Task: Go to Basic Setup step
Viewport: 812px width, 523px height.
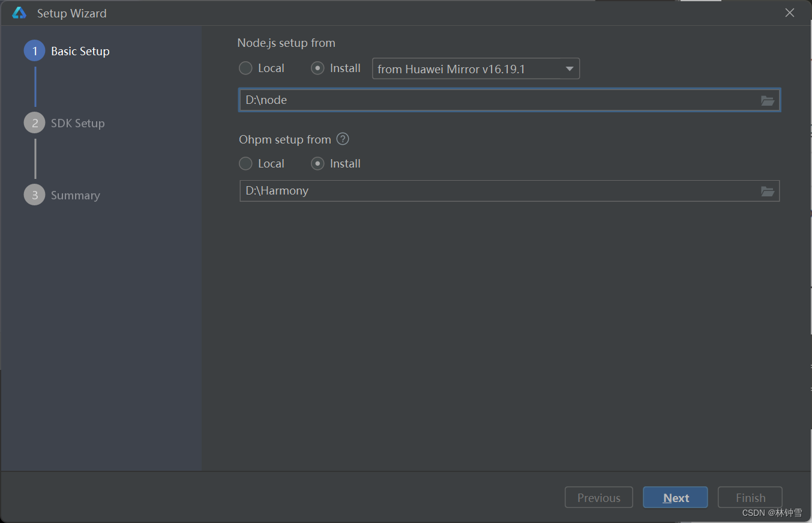Action: (67, 51)
